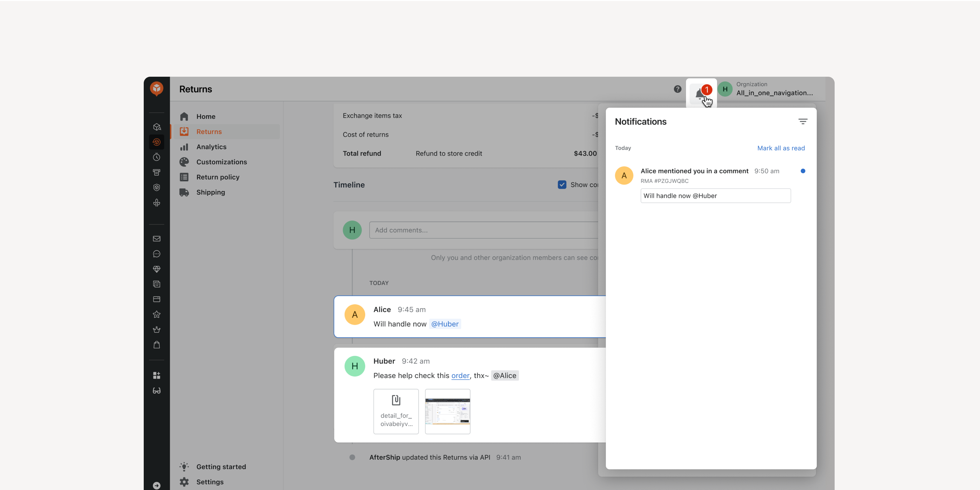980x490 pixels.
Task: Open the screenshot thumbnail attachment
Action: coord(448,411)
